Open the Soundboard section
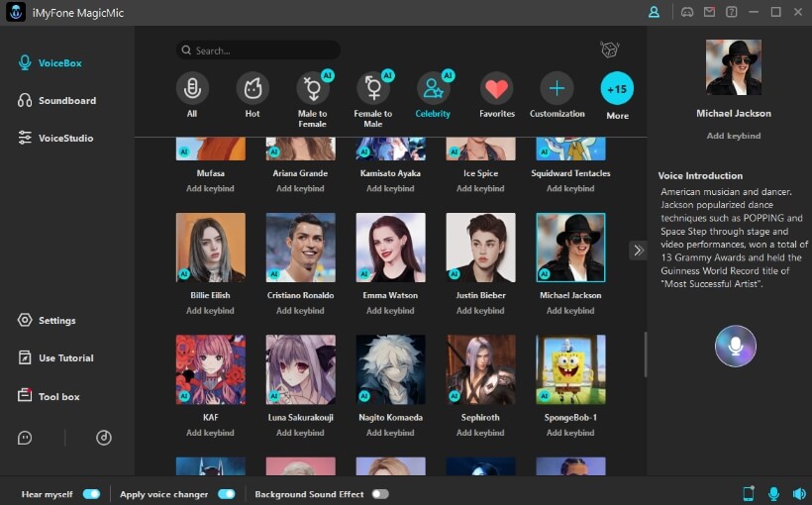This screenshot has height=505, width=812. point(57,100)
